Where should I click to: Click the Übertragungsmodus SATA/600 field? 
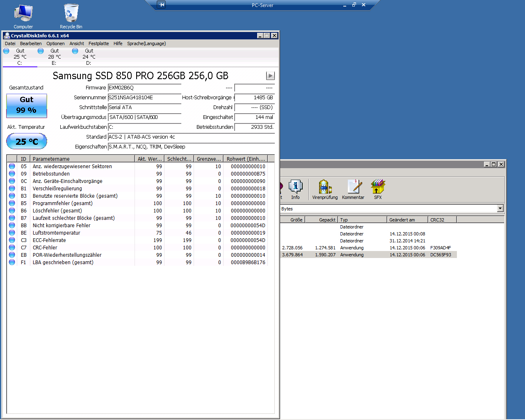coord(145,117)
